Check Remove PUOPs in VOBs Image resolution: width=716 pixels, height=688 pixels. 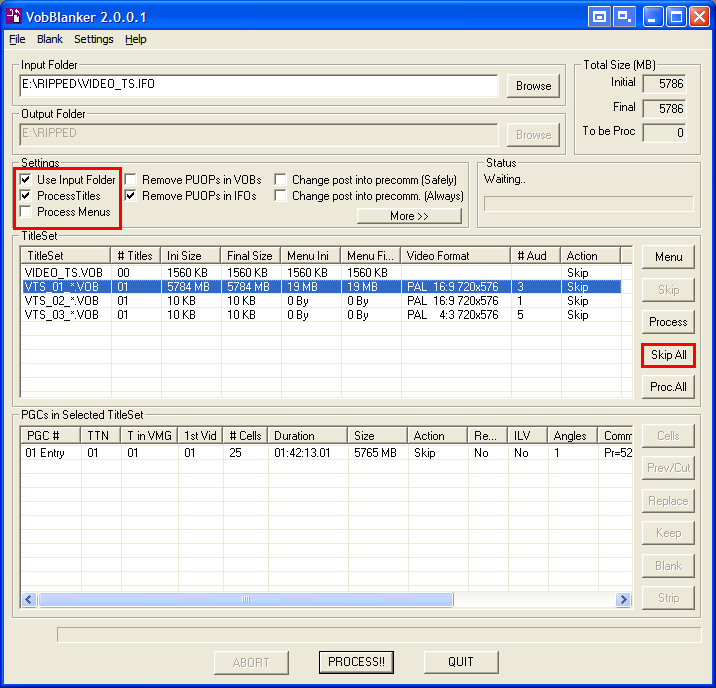coord(131,180)
